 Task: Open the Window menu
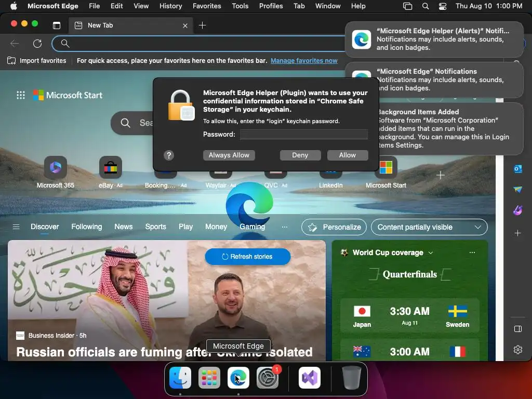click(328, 6)
